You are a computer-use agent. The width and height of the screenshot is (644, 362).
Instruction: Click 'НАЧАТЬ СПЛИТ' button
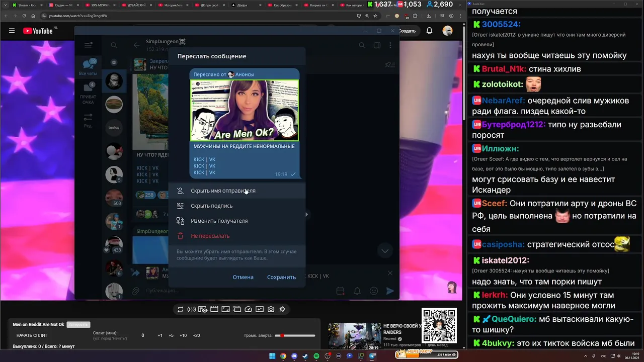click(32, 335)
